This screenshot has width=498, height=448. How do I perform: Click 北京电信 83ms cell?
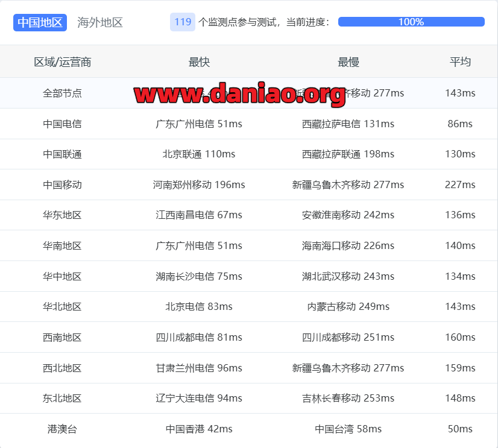click(199, 307)
